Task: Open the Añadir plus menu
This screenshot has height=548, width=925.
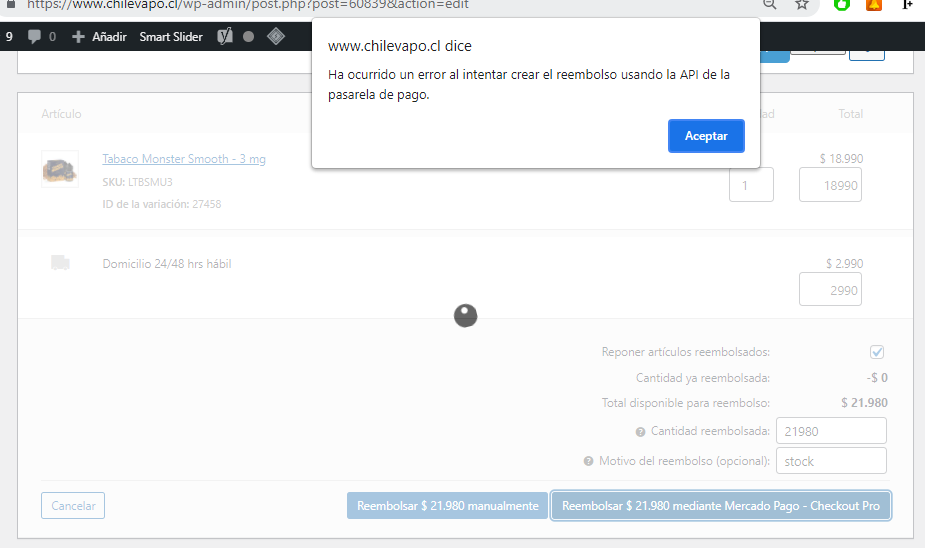Action: (x=99, y=37)
